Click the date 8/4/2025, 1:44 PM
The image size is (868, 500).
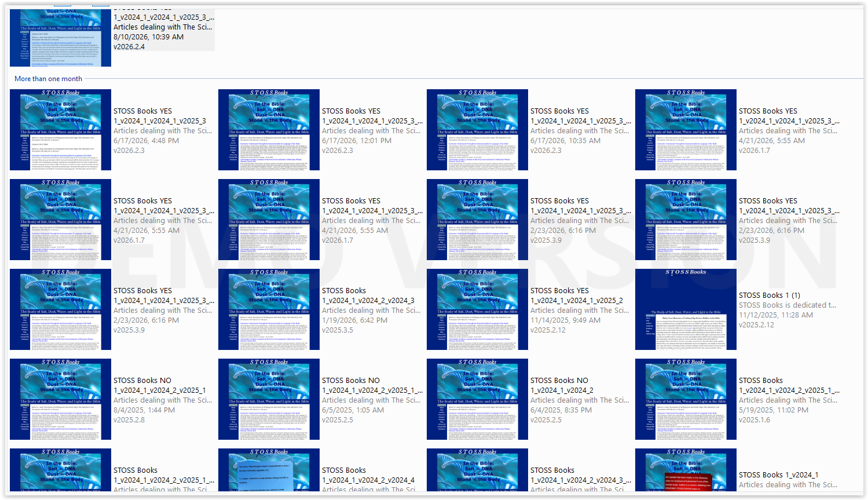(144, 410)
